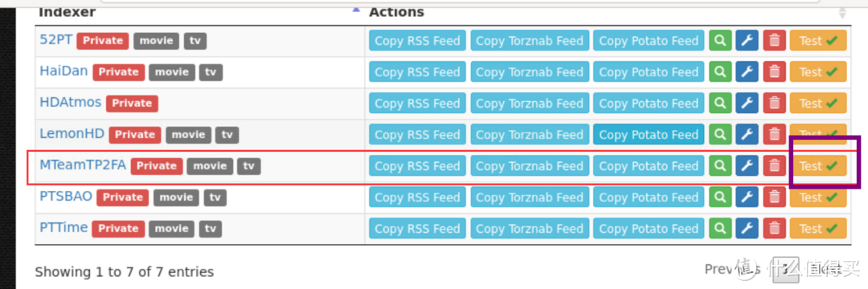
Task: Search the LemonHD indexer with magnifier icon
Action: point(720,134)
